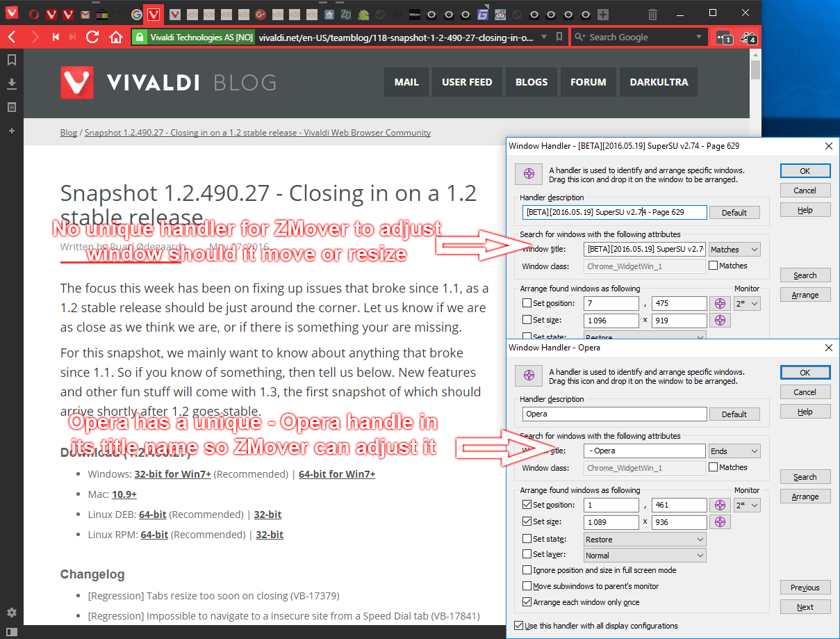
Task: Open the MAIL menu on Vivaldi Blog
Action: (406, 82)
